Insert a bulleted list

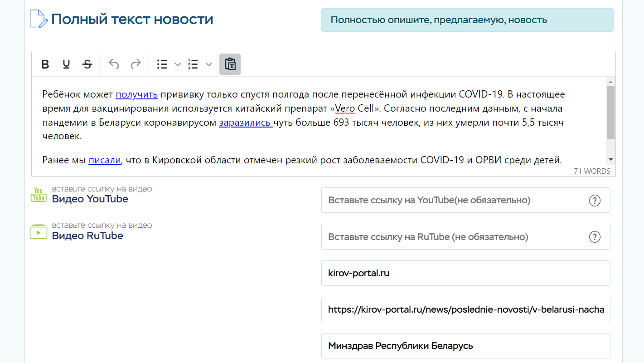tap(162, 64)
